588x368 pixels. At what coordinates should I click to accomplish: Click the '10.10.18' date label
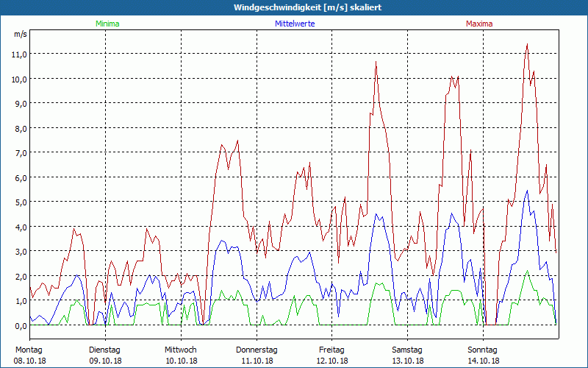[181, 361]
